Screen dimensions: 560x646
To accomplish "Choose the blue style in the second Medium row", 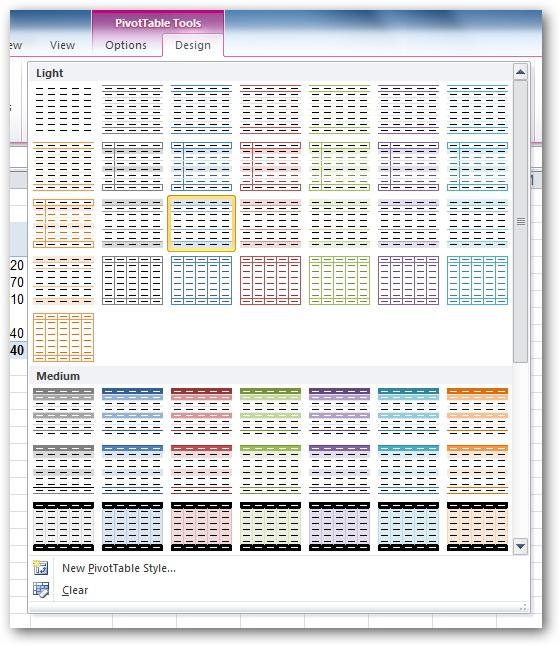I will (x=132, y=469).
